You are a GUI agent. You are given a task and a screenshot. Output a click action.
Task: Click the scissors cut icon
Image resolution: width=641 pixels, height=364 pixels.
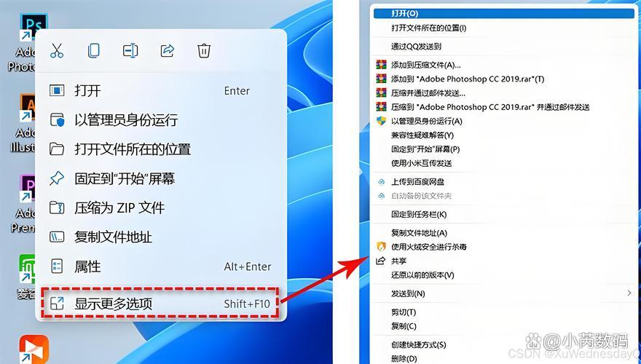(57, 51)
